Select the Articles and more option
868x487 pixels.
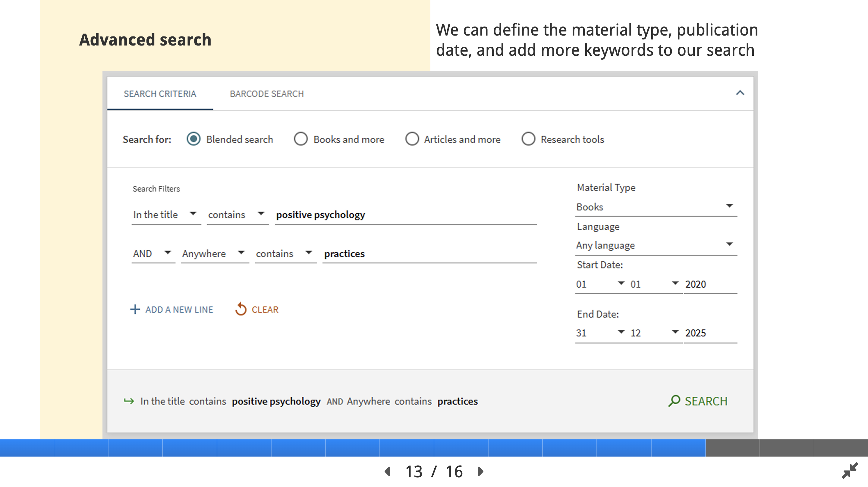tap(412, 139)
